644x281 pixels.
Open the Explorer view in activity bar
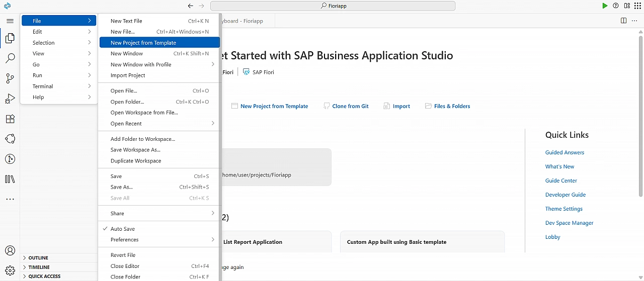click(10, 38)
